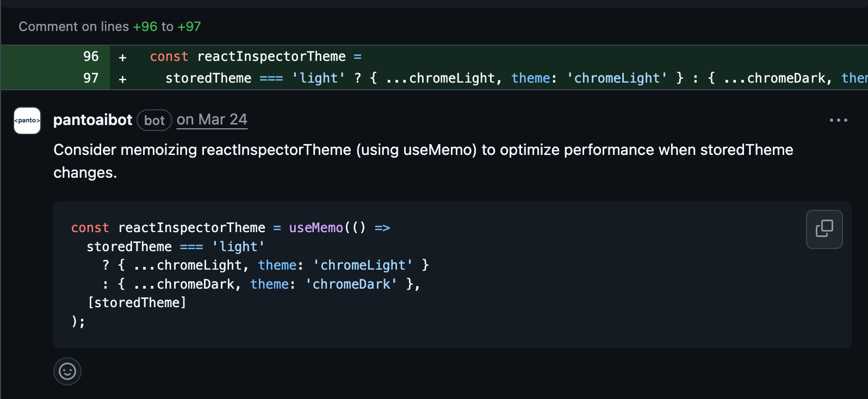Click the '[storedTheme]' dependency array in snippet

137,303
